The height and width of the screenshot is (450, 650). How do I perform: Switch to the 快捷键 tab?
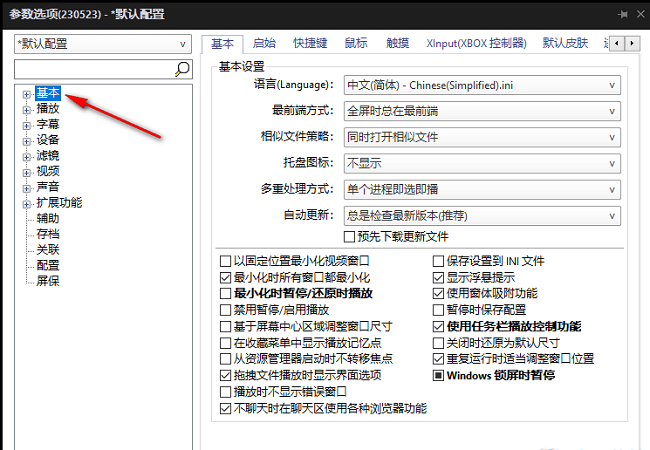click(310, 43)
